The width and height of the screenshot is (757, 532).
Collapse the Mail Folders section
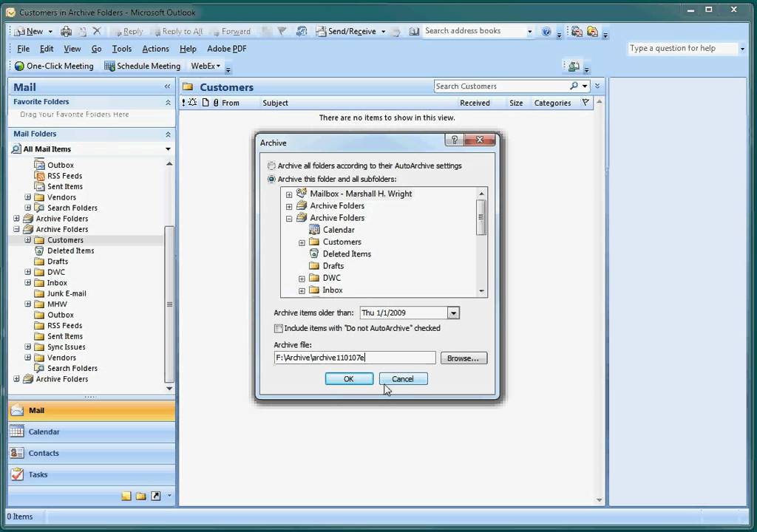point(168,134)
